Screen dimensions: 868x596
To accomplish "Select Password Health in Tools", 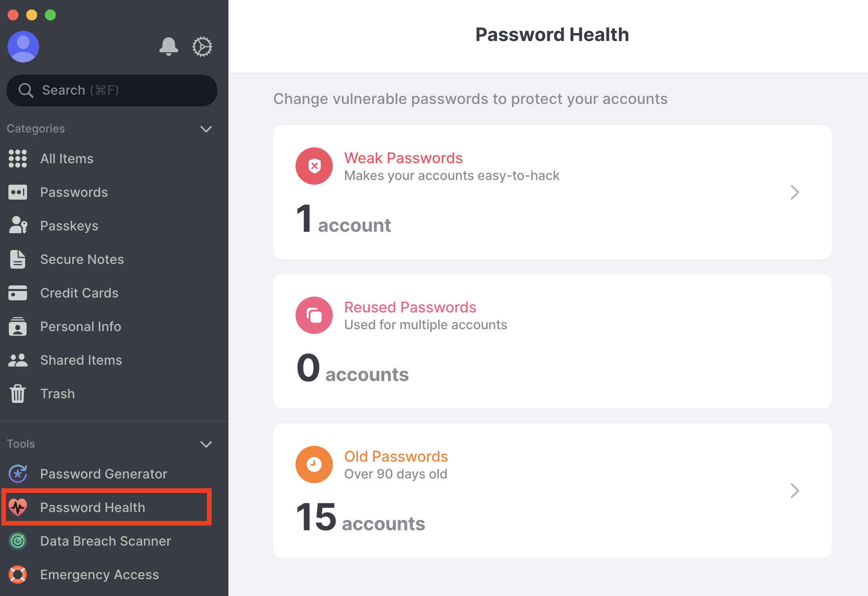I will [107, 507].
